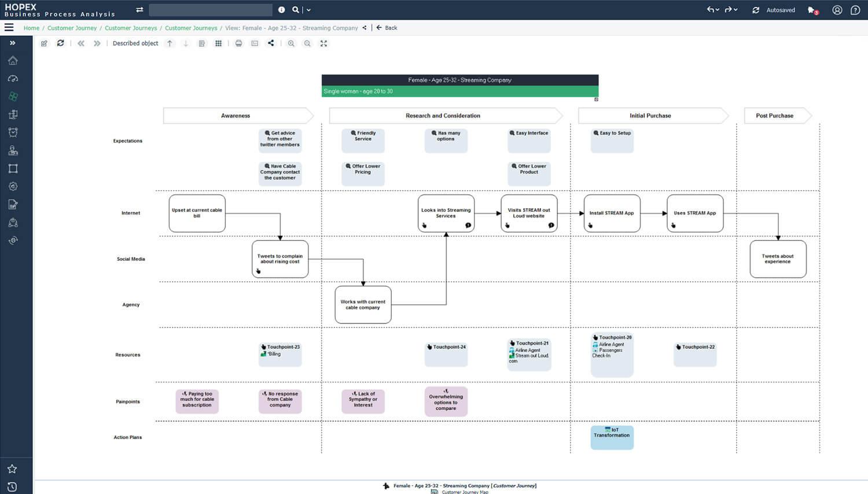Open the user account icon
This screenshot has width=868, height=494.
[837, 10]
